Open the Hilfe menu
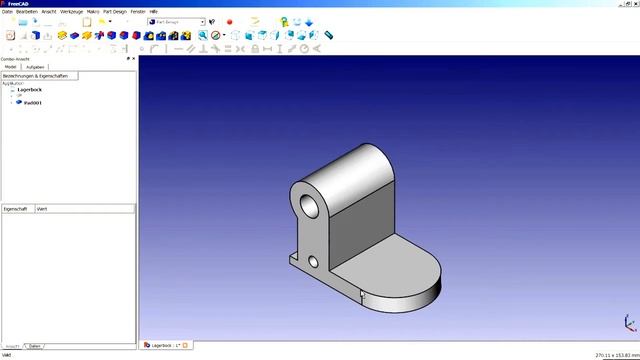 click(x=153, y=12)
